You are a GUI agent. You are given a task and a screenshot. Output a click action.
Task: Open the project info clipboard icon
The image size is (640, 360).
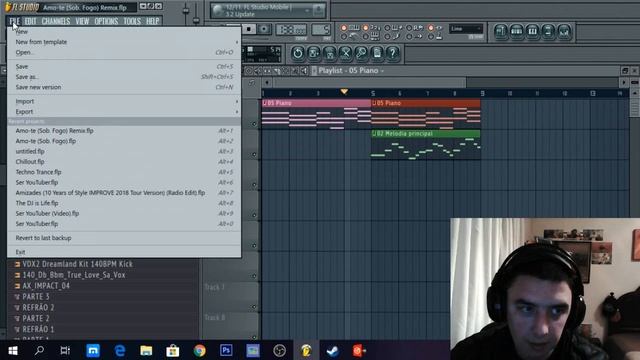pyautogui.click(x=377, y=53)
